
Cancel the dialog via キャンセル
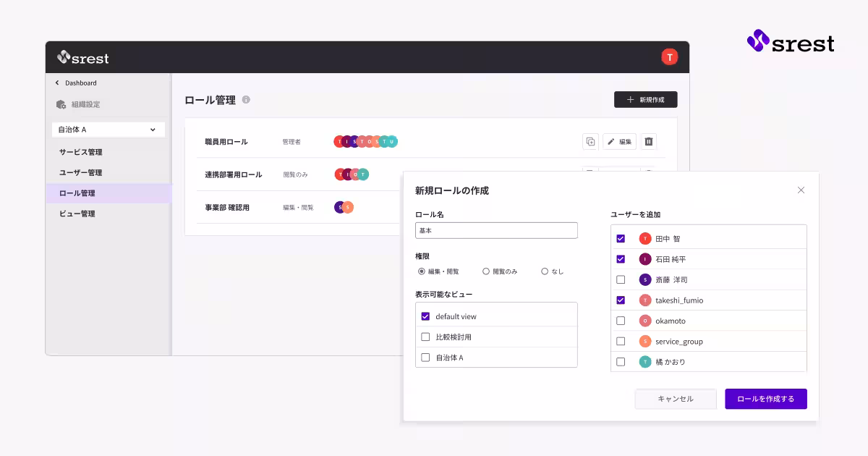675,399
